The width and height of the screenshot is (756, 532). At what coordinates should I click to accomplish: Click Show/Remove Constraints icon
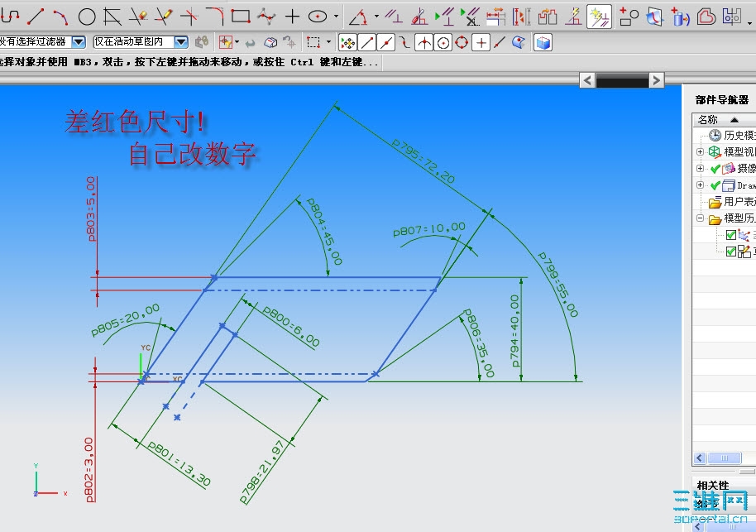click(470, 17)
